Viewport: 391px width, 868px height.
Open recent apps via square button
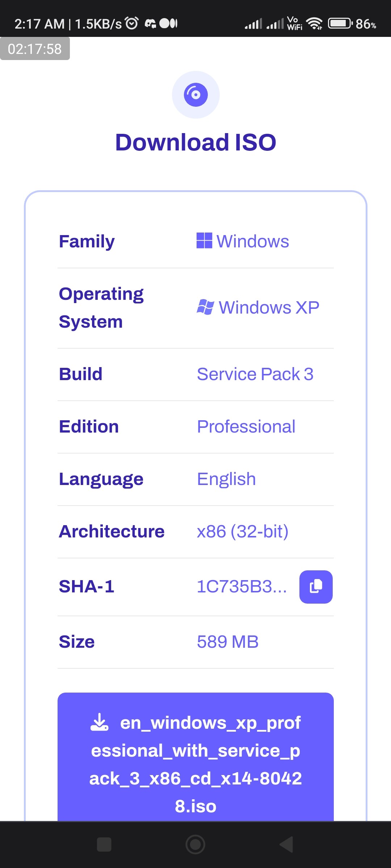pyautogui.click(x=104, y=844)
